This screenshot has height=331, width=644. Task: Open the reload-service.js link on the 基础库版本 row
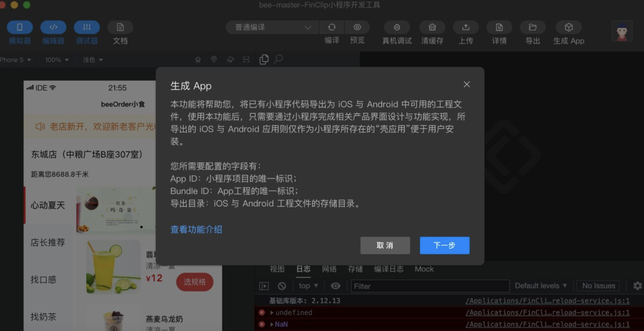[547, 301]
